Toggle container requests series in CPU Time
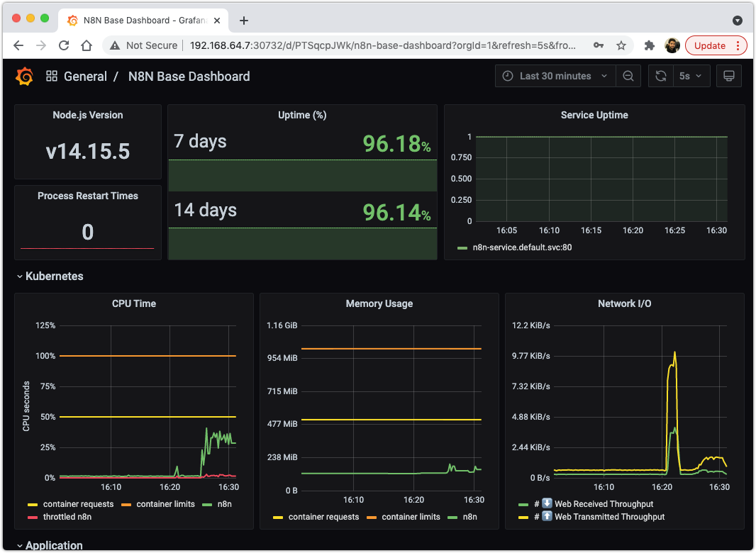The height and width of the screenshot is (553, 756). 78,504
